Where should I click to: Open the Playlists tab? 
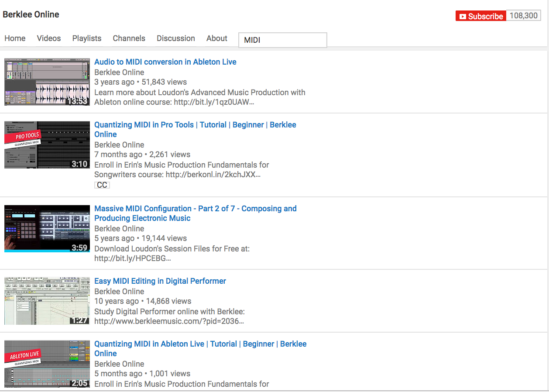[x=87, y=38]
